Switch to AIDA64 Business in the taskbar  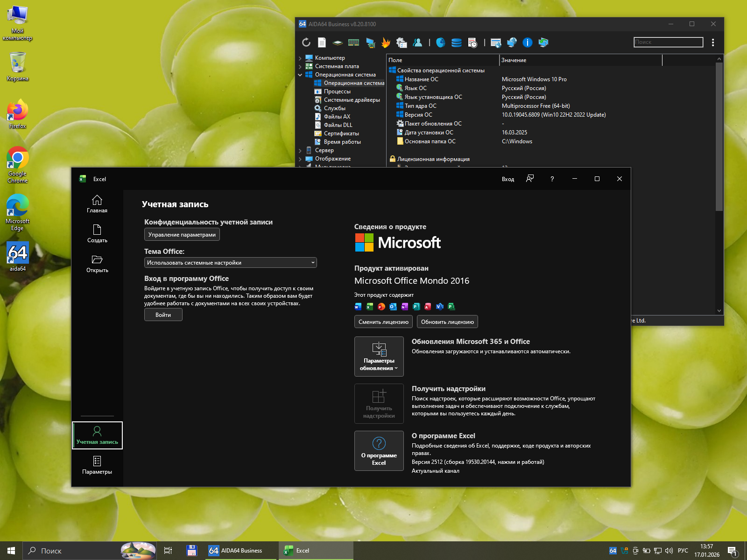[236, 551]
